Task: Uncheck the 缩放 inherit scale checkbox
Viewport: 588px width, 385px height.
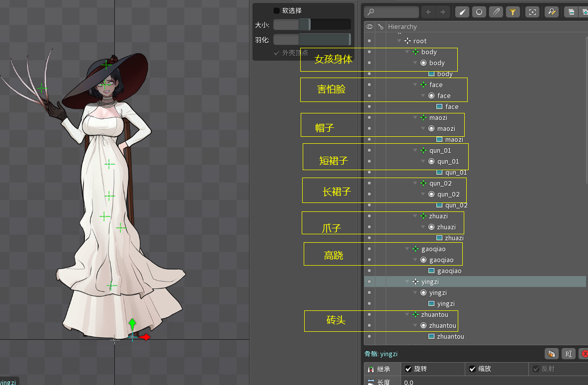Action: [472, 369]
